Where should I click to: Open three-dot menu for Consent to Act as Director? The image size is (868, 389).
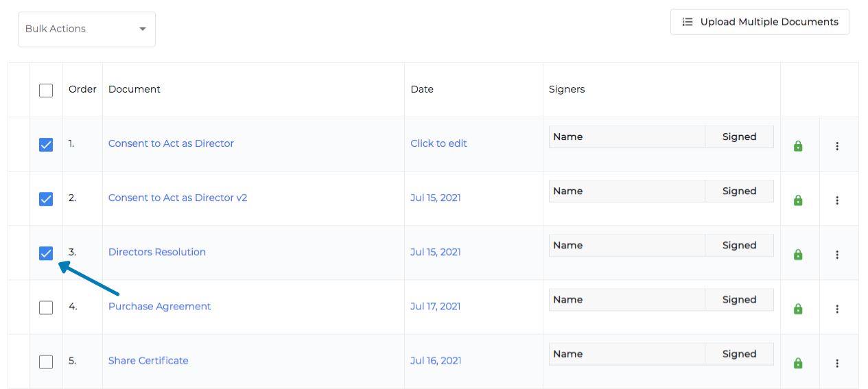coord(837,146)
